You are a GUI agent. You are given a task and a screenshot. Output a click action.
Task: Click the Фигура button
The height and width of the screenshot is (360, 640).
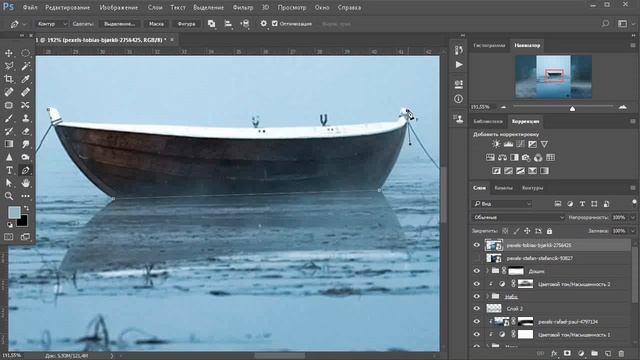(186, 24)
